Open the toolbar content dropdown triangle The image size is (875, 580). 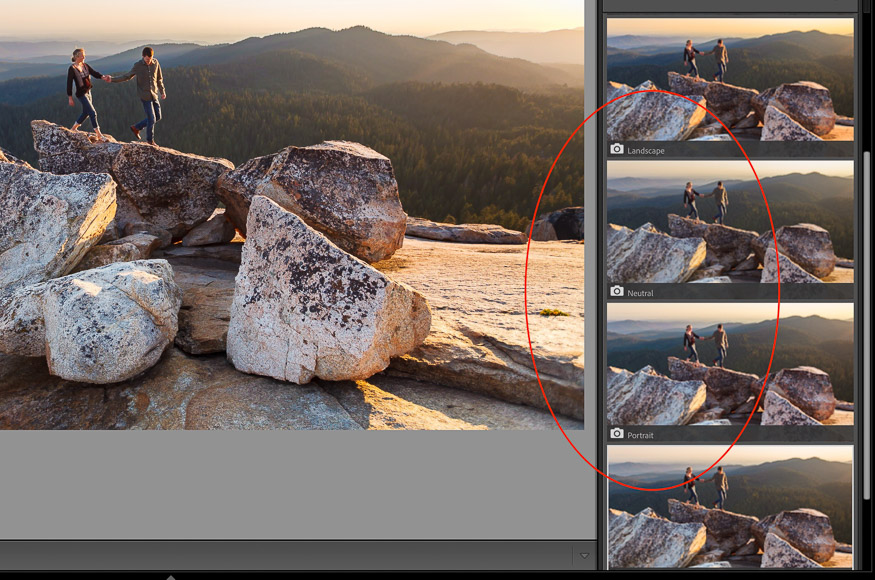(x=584, y=556)
